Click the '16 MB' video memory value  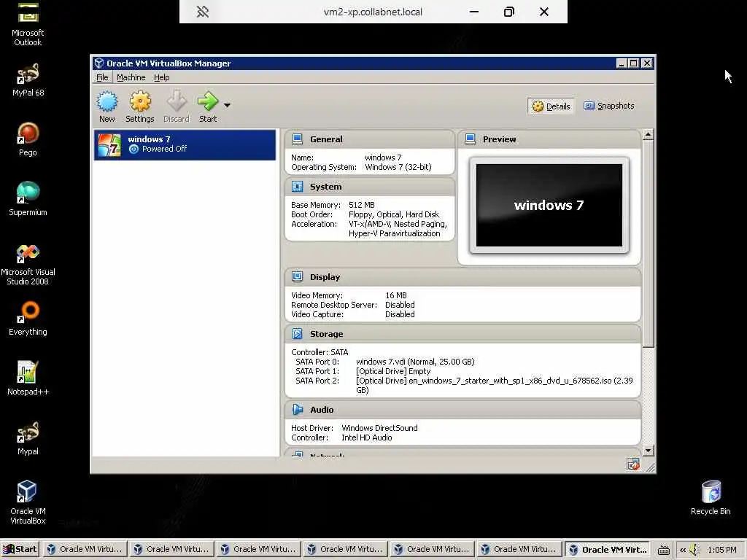(x=396, y=295)
